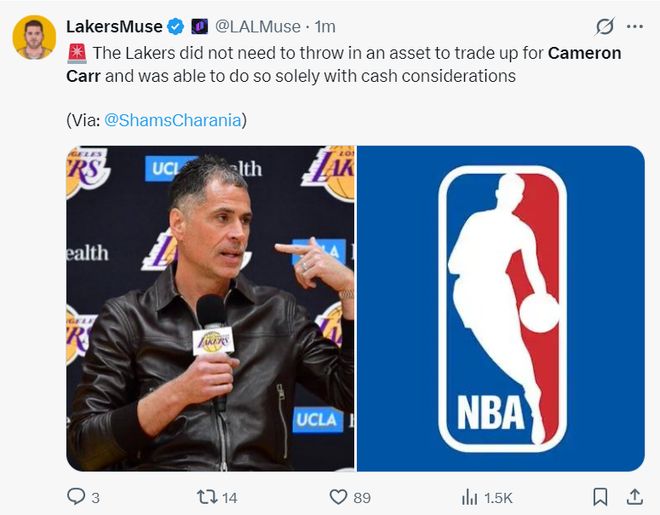
Task: Click the share upload icon
Action: [x=635, y=497]
